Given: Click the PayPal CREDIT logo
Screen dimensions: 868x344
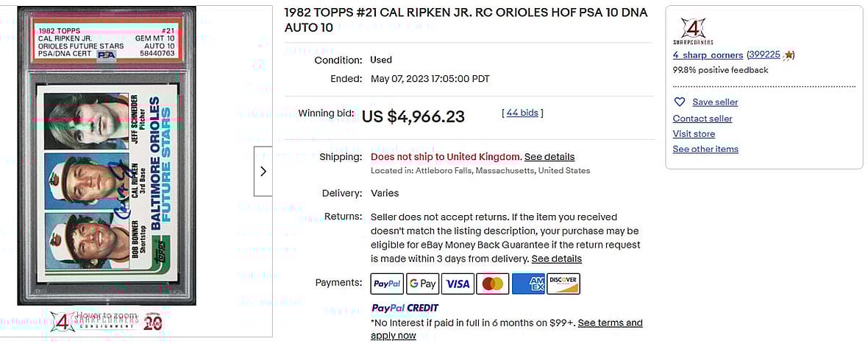Looking at the screenshot, I should coord(405,308).
